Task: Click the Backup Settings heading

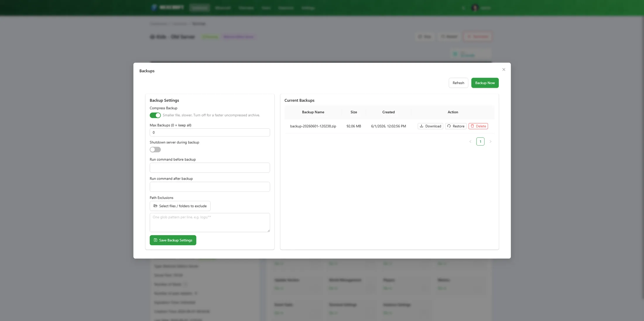Action: (164, 100)
